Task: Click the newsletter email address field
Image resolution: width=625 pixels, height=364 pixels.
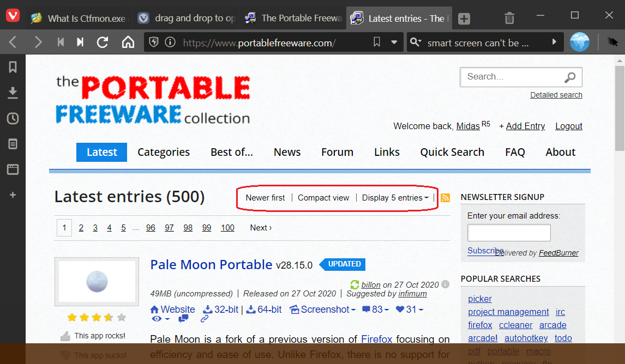Action: (509, 233)
